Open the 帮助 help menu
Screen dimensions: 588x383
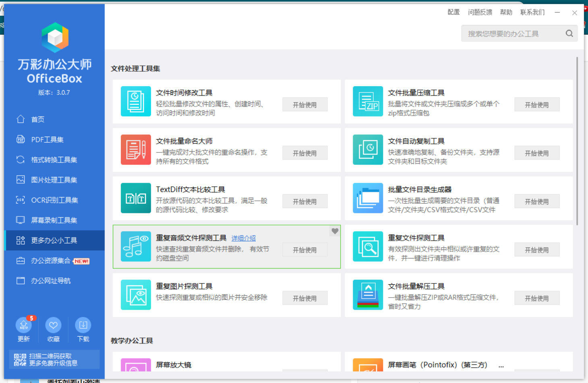506,12
